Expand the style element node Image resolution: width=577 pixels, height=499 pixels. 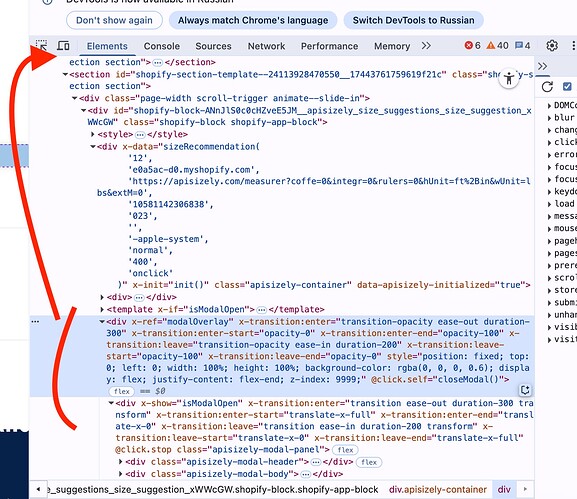pos(93,134)
